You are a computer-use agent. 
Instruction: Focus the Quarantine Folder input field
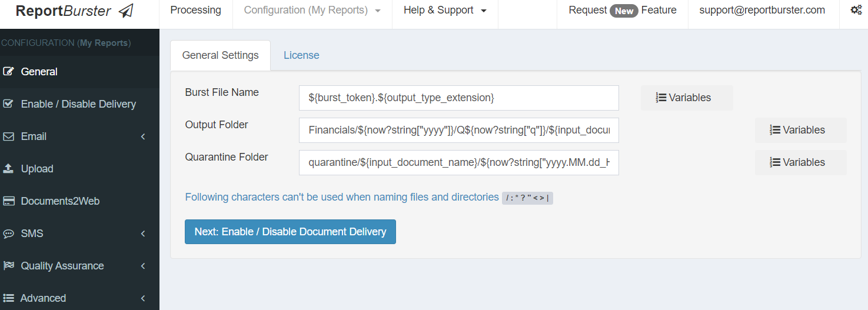coord(459,162)
